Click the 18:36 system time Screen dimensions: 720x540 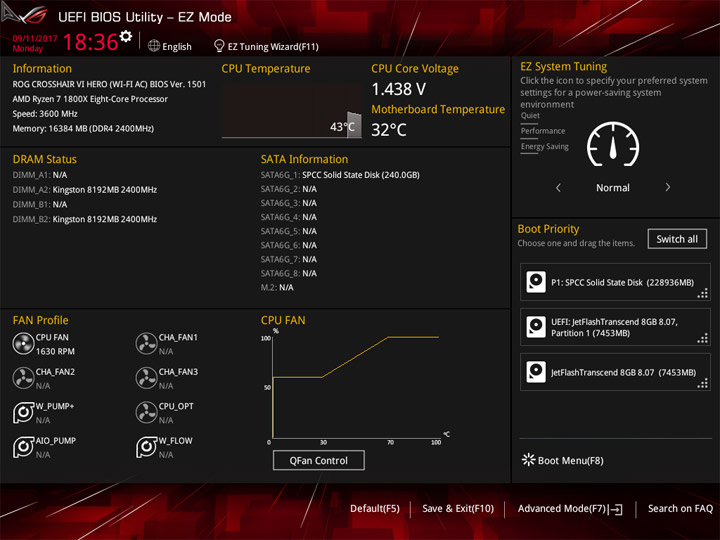[x=90, y=42]
